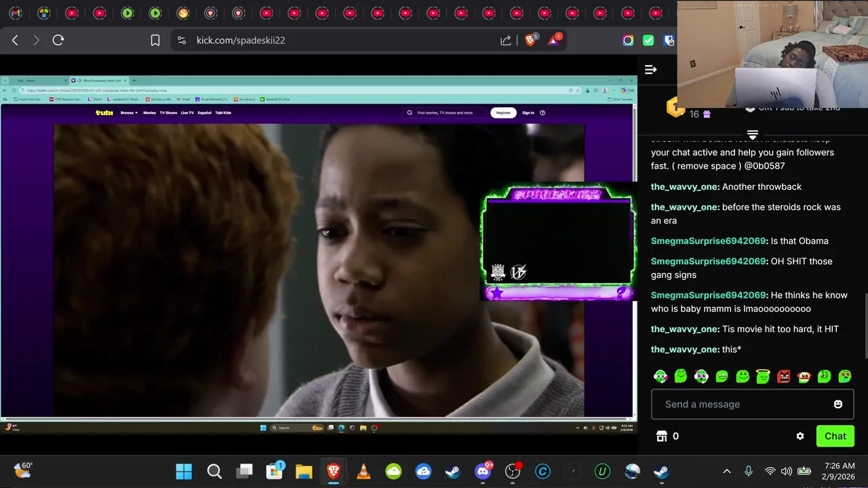Switch to the colorful four-square pinned tab

pyautogui.click(x=43, y=13)
